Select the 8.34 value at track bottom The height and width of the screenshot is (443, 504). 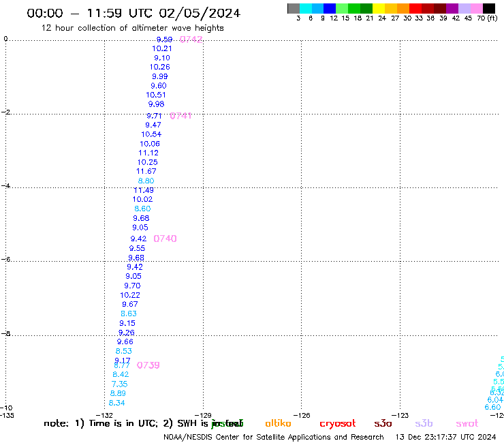(116, 403)
